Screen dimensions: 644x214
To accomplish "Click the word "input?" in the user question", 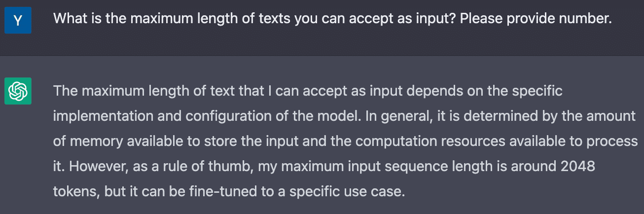I will click(x=432, y=19).
